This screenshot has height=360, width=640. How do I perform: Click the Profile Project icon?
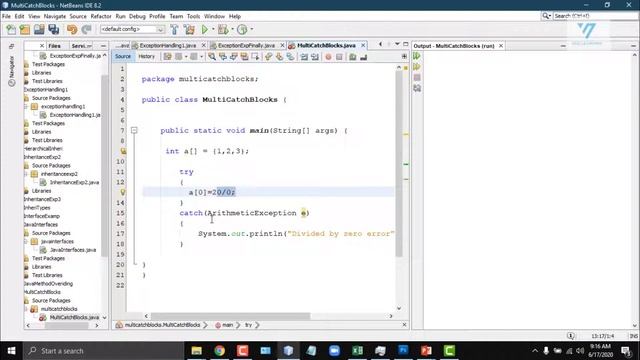point(242,29)
